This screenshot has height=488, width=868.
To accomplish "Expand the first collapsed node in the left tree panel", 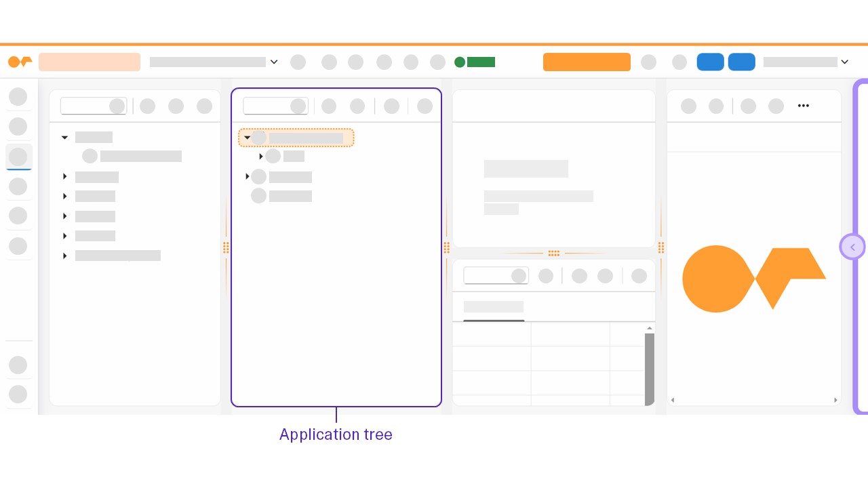I will (64, 176).
